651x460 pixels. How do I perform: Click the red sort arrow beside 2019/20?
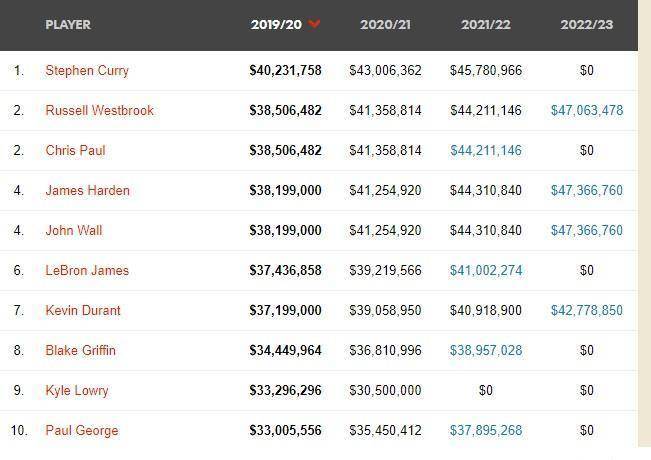[x=314, y=24]
